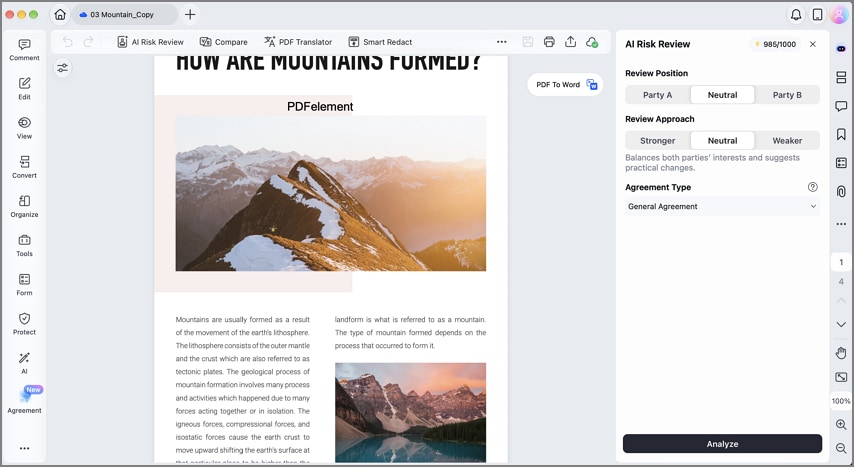Zoom in on the document
Viewport: 854px width, 467px height.
[841, 424]
